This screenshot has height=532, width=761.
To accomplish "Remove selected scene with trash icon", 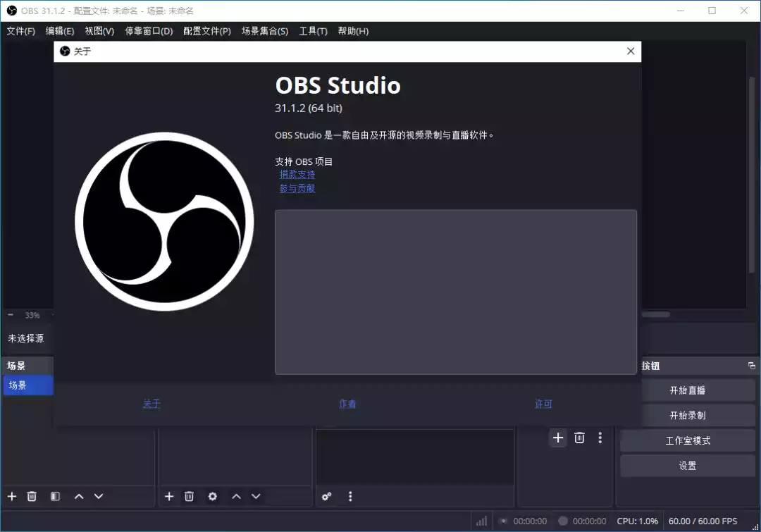I will click(32, 496).
